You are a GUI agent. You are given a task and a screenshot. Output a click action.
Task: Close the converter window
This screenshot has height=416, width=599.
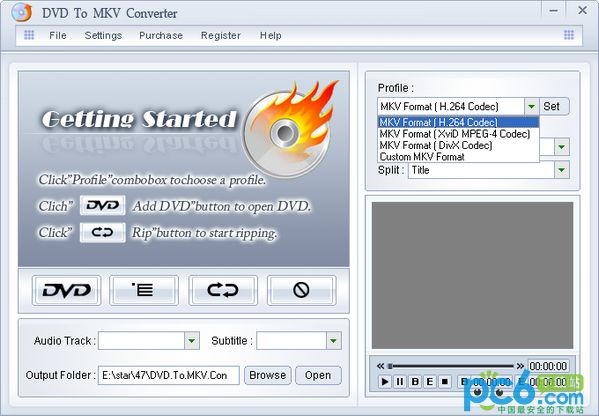click(582, 10)
